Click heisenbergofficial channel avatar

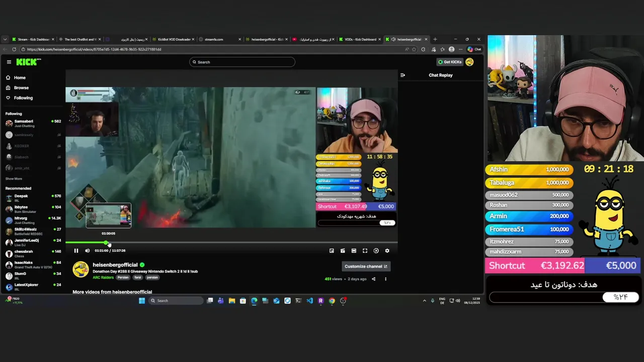pos(80,269)
